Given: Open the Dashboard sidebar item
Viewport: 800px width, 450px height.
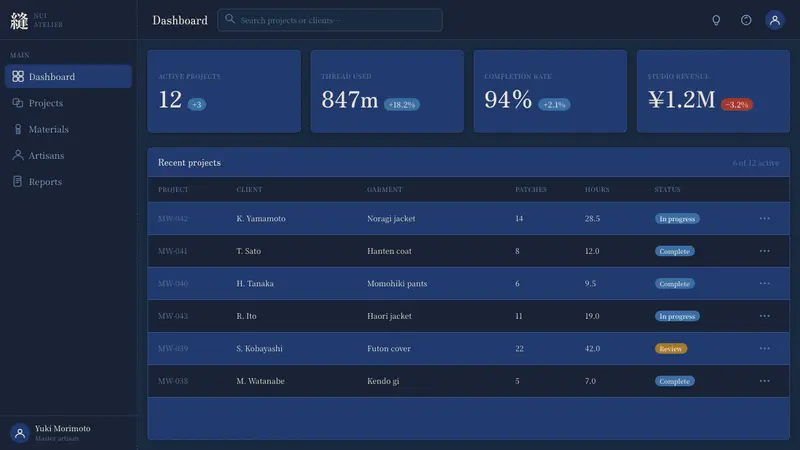Looking at the screenshot, I should 68,77.
